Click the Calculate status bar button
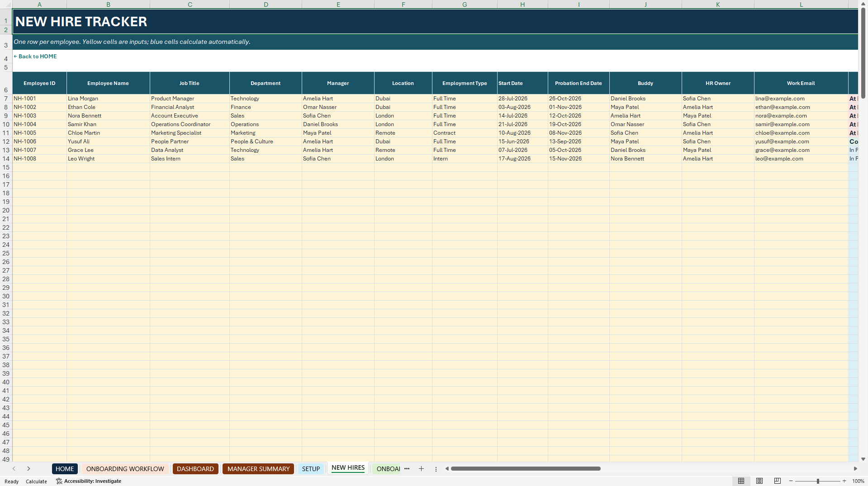This screenshot has height=486, width=868. pos(36,481)
